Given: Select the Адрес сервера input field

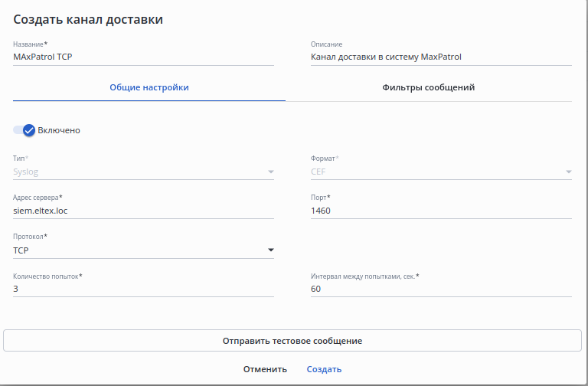Looking at the screenshot, I should tap(143, 211).
